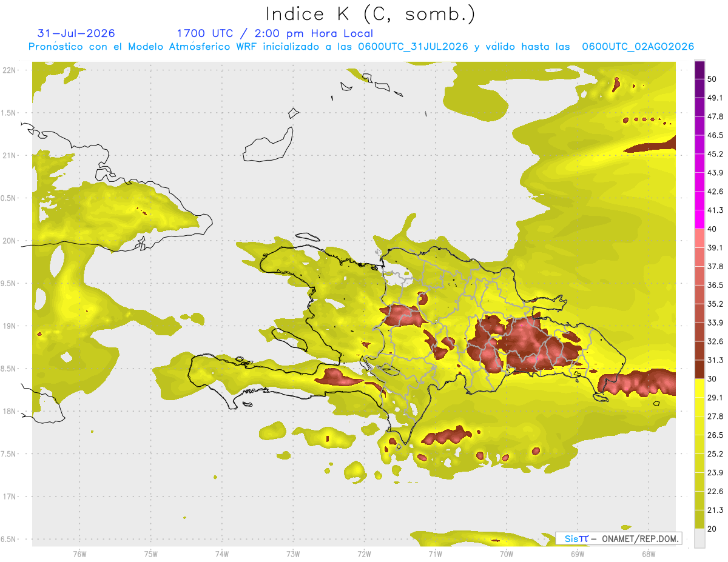This screenshot has width=728, height=562.
Task: Click the Indice K (C, somb.) title
Action: click(371, 14)
